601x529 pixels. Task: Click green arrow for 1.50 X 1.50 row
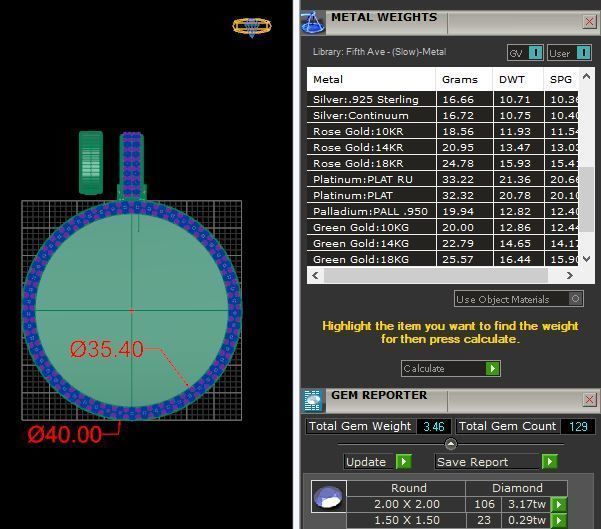(x=558, y=520)
